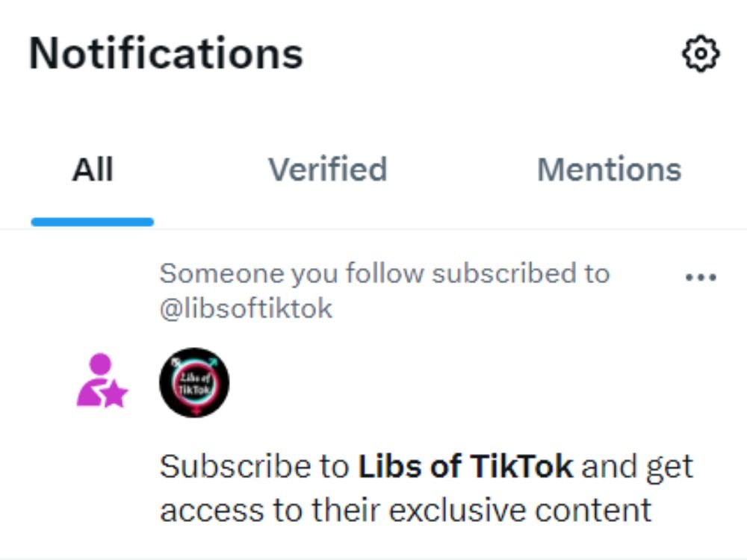747x560 pixels.
Task: Open the Mentions tab
Action: 609,169
